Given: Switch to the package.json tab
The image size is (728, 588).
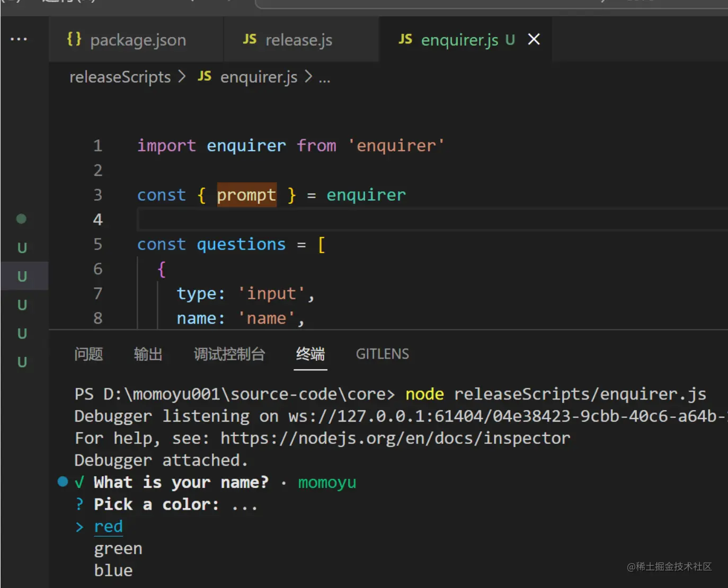Looking at the screenshot, I should 138,40.
